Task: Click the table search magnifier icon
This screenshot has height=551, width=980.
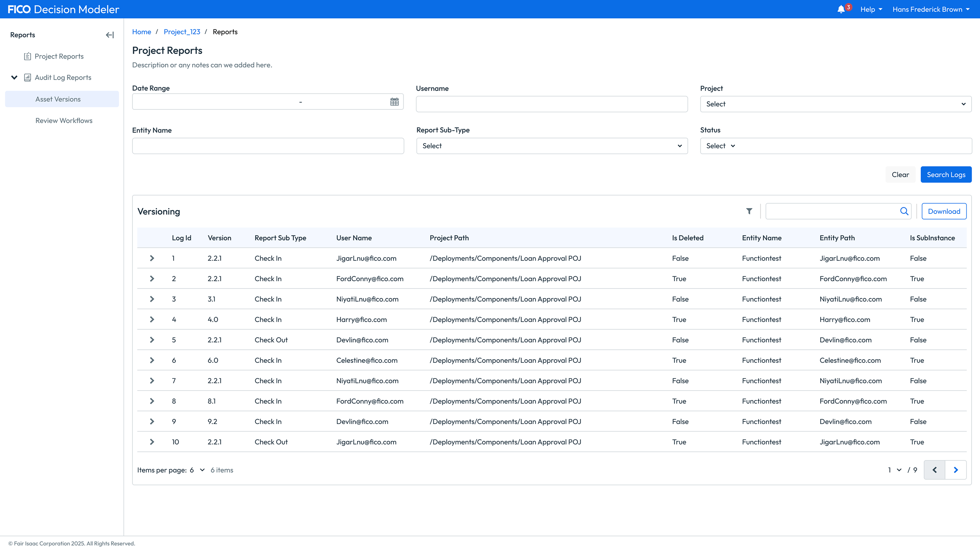Action: (904, 211)
